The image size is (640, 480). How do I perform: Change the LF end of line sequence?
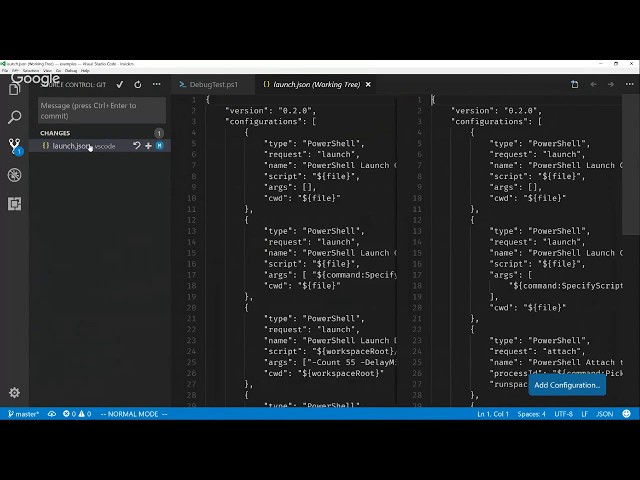[584, 414]
